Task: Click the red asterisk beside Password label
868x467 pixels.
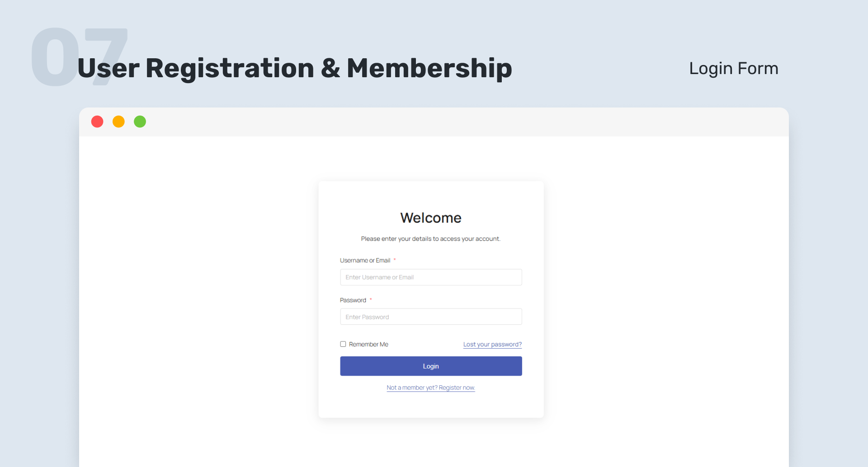Action: click(371, 299)
